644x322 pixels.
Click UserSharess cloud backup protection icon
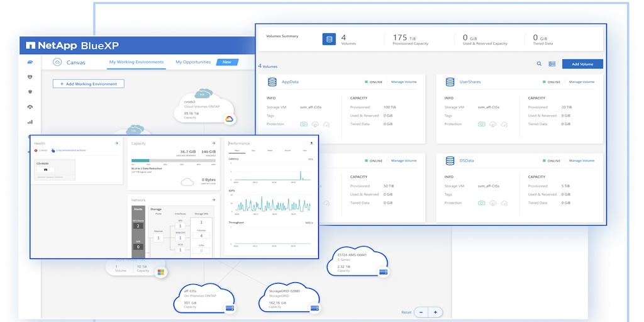pos(492,124)
